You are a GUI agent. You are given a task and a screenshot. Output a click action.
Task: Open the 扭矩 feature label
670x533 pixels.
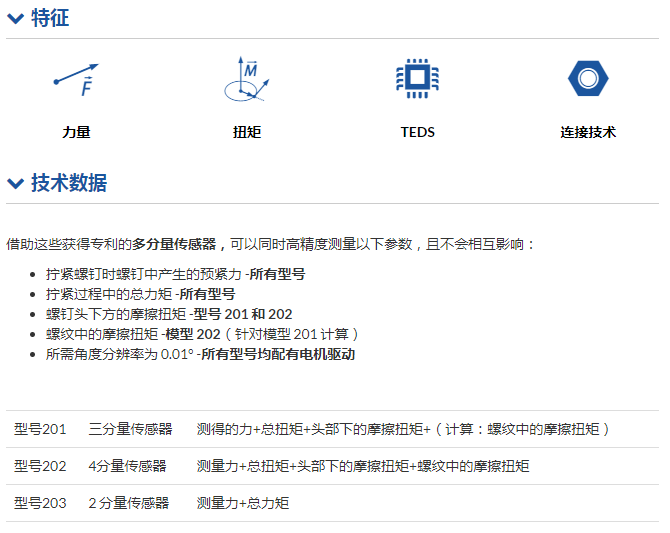pyautogui.click(x=247, y=132)
